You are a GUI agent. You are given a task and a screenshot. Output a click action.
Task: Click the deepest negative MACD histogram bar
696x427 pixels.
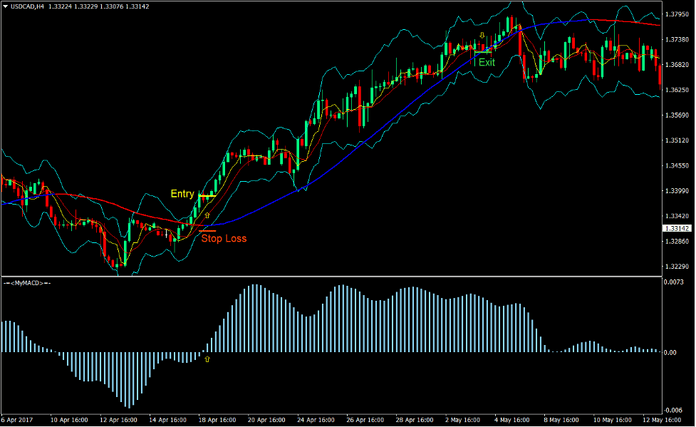(x=129, y=380)
